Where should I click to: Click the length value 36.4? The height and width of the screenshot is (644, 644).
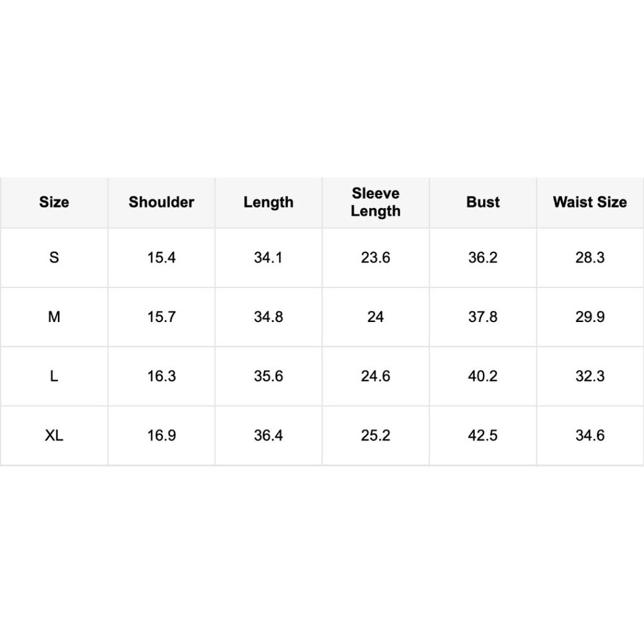tap(269, 435)
